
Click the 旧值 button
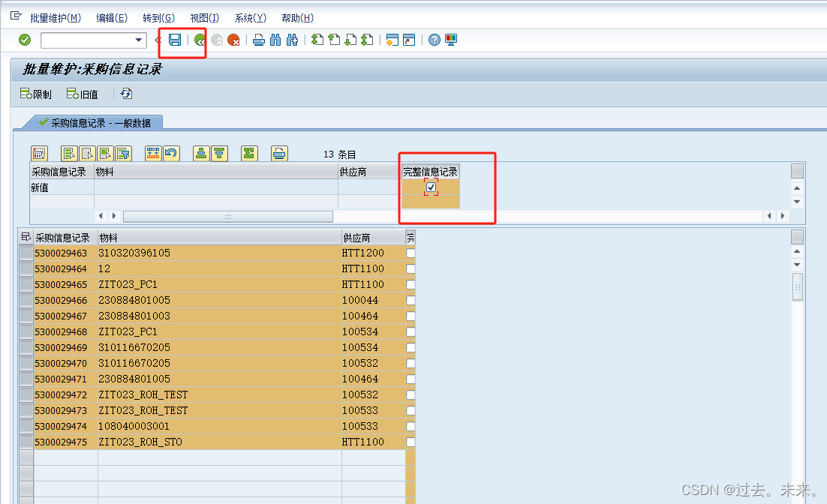[83, 94]
